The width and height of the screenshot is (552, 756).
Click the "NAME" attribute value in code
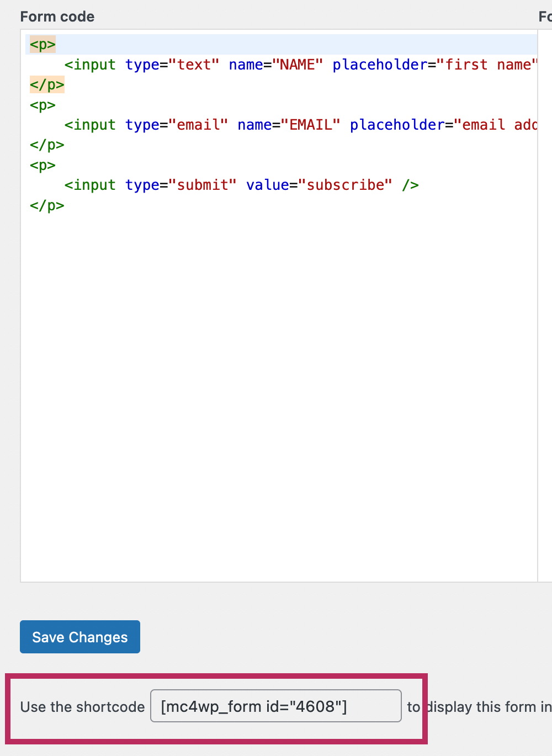298,65
